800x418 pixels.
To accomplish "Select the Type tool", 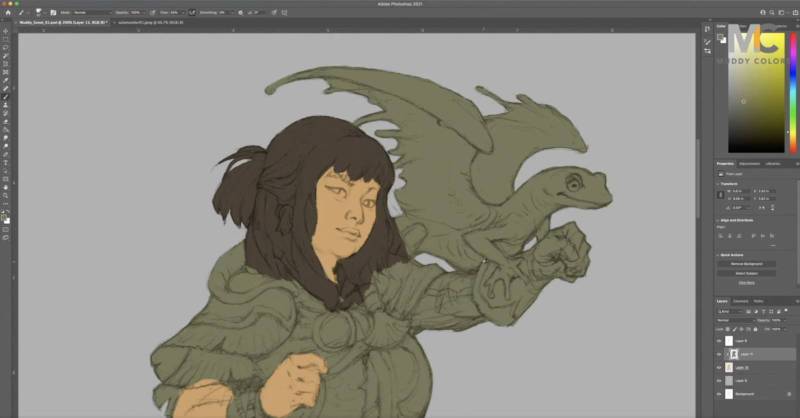I will pyautogui.click(x=6, y=162).
